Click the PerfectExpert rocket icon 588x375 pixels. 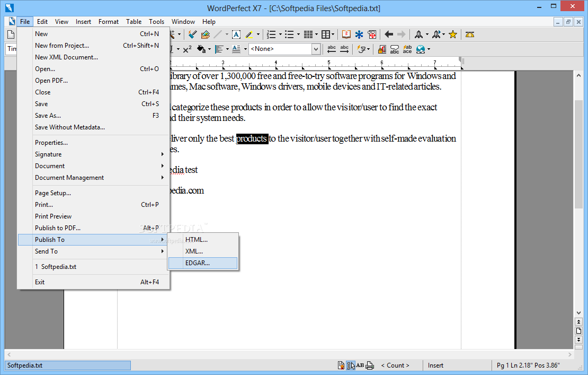[x=418, y=34]
